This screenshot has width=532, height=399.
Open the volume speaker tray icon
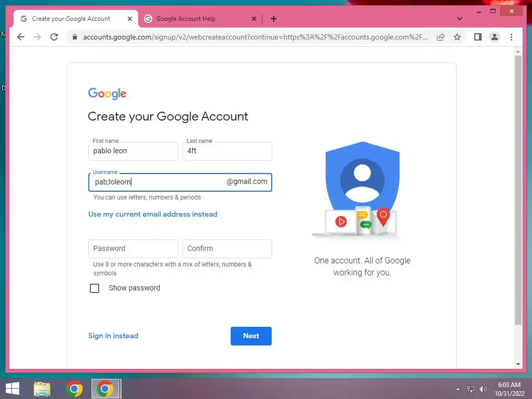483,389
